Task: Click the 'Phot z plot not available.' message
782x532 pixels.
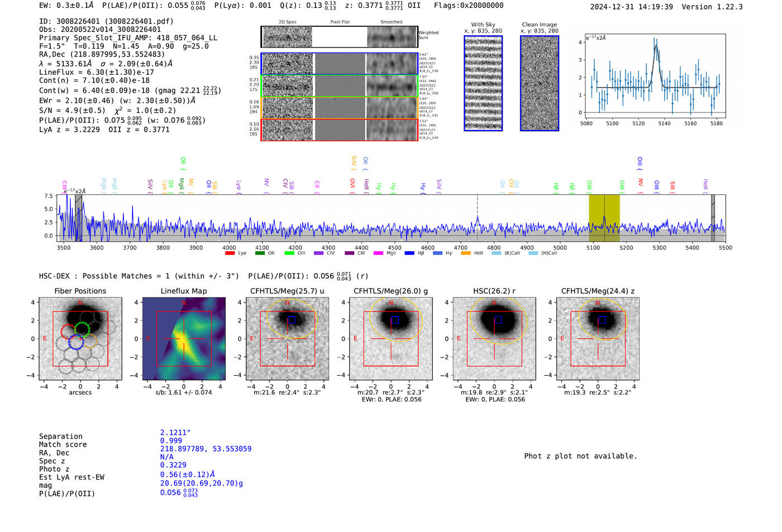Action: 580,456
